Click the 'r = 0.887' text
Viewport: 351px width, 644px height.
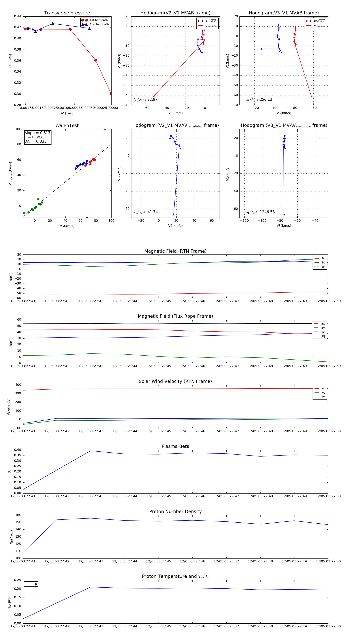coord(34,137)
